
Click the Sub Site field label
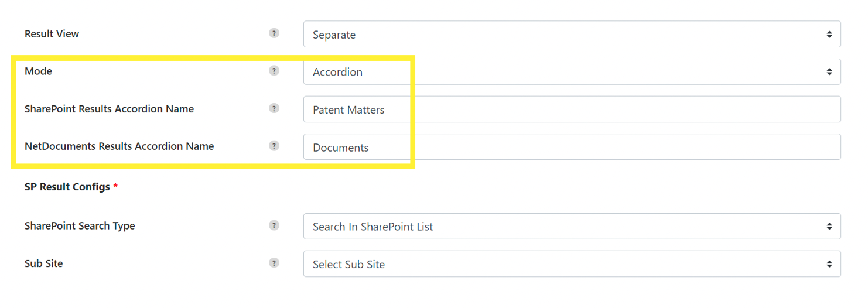coord(43,263)
